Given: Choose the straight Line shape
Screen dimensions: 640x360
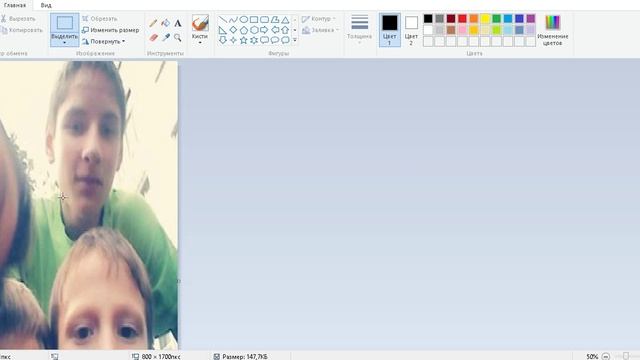Looking at the screenshot, I should pyautogui.click(x=223, y=20).
